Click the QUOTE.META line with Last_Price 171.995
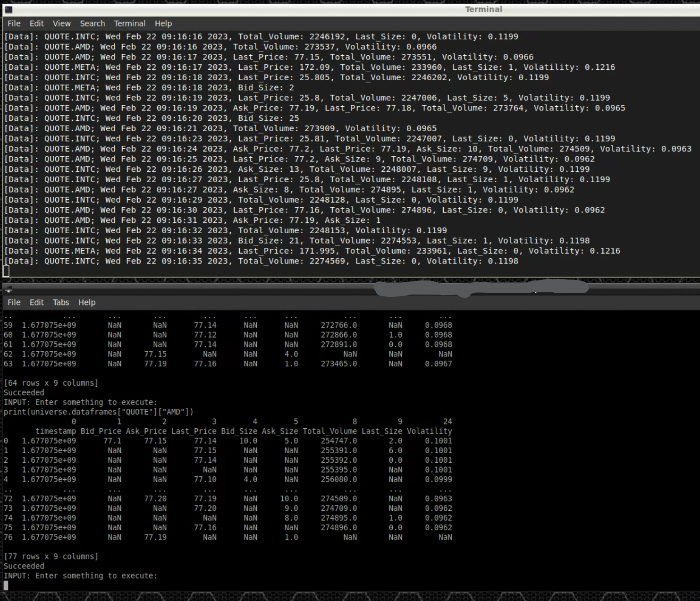 tap(312, 251)
